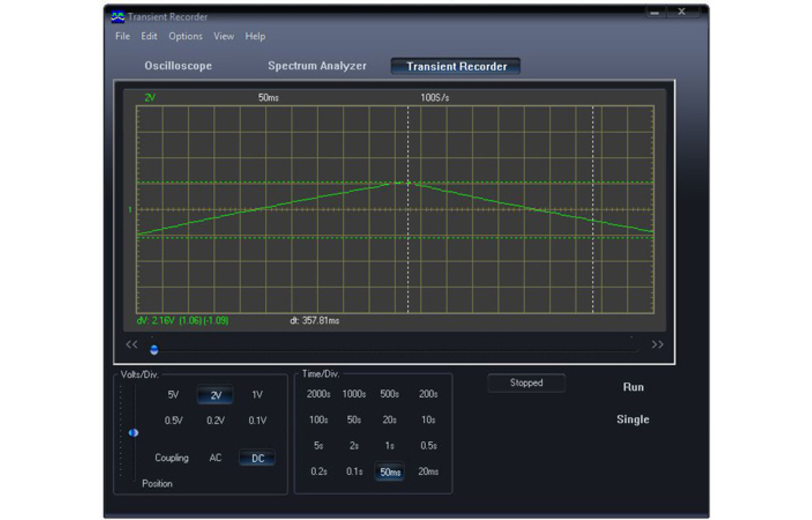Switch to the Spectrum Analyzer tab
The height and width of the screenshot is (520, 812).
click(x=317, y=65)
